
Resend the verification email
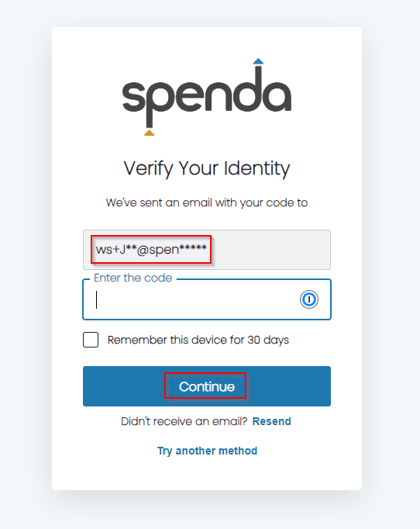coord(272,421)
